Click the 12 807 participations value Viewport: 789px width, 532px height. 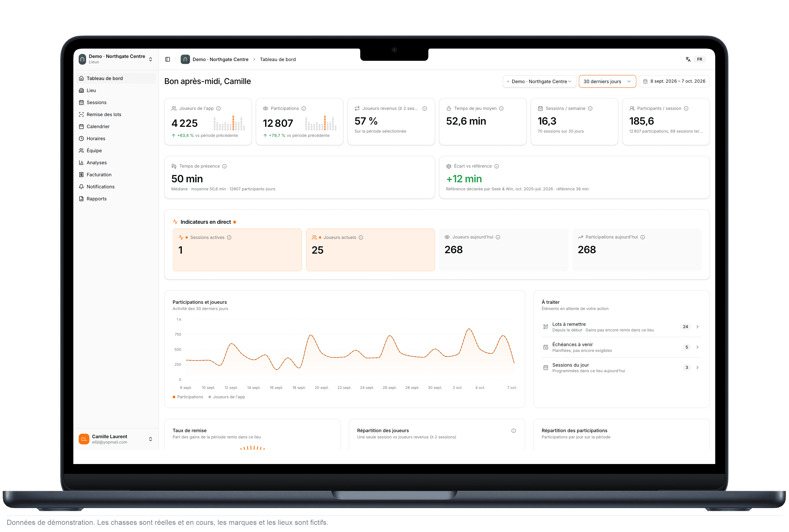click(278, 123)
